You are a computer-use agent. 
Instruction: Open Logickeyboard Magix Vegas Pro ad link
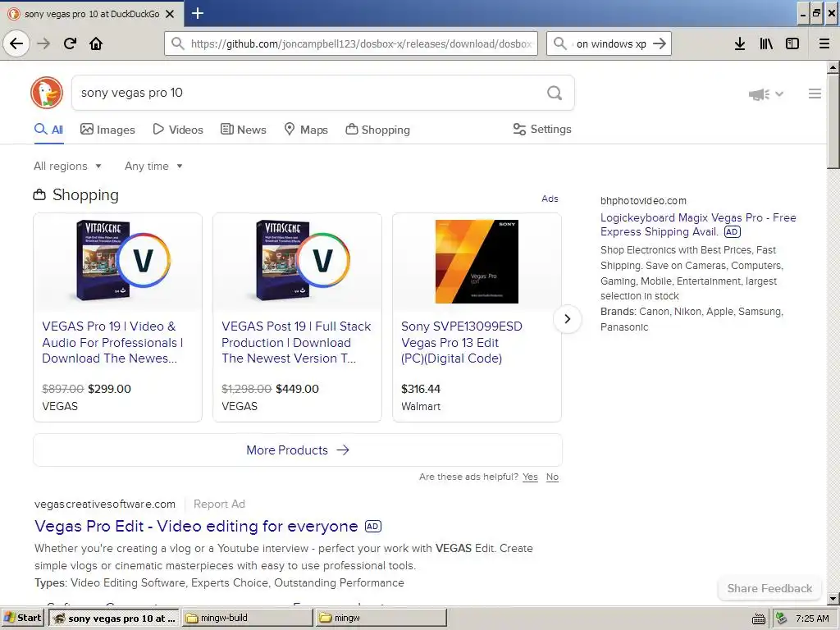click(x=698, y=225)
